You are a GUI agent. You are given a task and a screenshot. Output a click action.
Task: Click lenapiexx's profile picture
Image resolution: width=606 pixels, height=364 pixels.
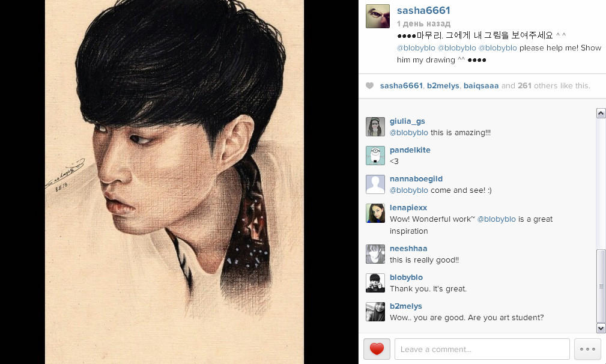coord(375,213)
